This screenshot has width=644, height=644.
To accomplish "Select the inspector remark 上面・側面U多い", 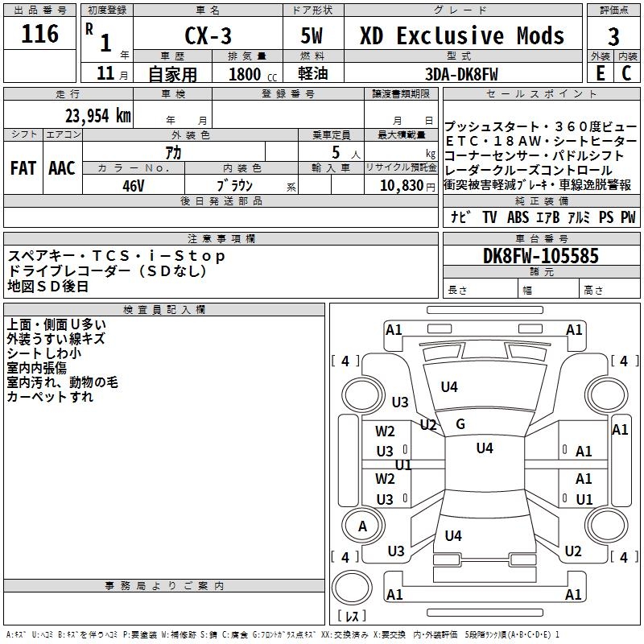I will point(56,324).
